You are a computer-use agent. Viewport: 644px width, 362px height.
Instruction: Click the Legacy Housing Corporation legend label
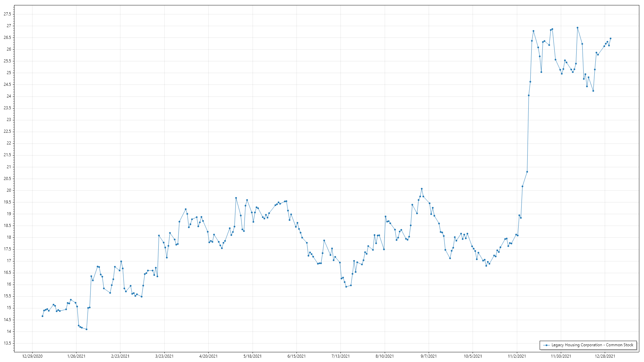592,345
